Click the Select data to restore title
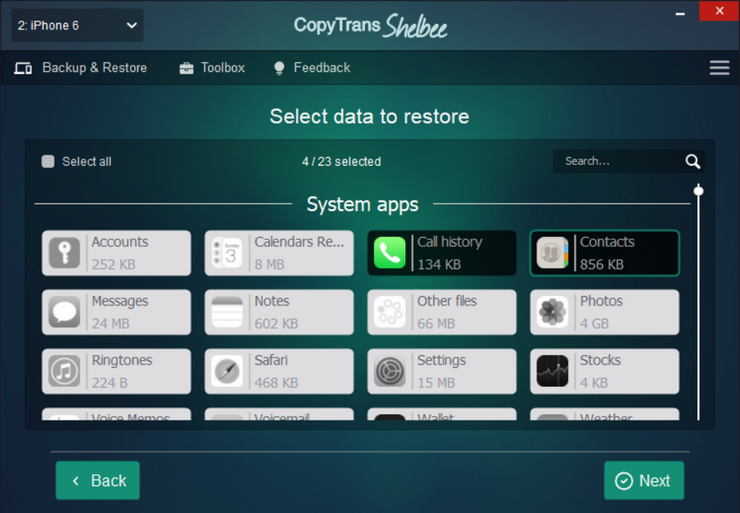 pyautogui.click(x=370, y=117)
